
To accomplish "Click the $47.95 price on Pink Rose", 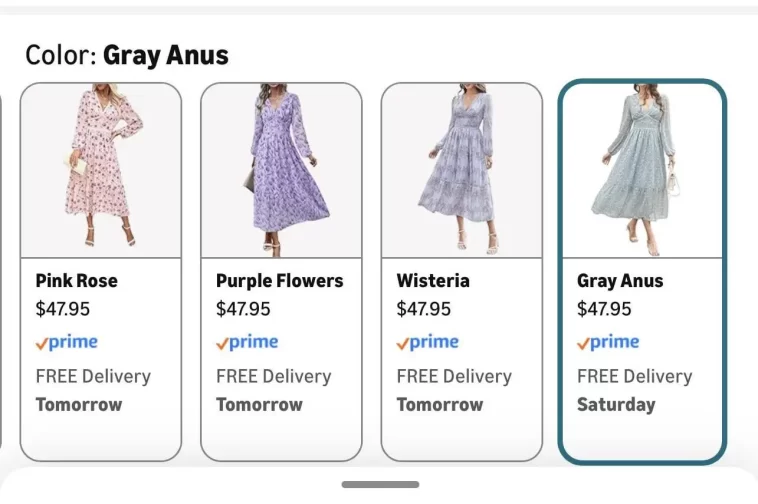I will pyautogui.click(x=63, y=309).
